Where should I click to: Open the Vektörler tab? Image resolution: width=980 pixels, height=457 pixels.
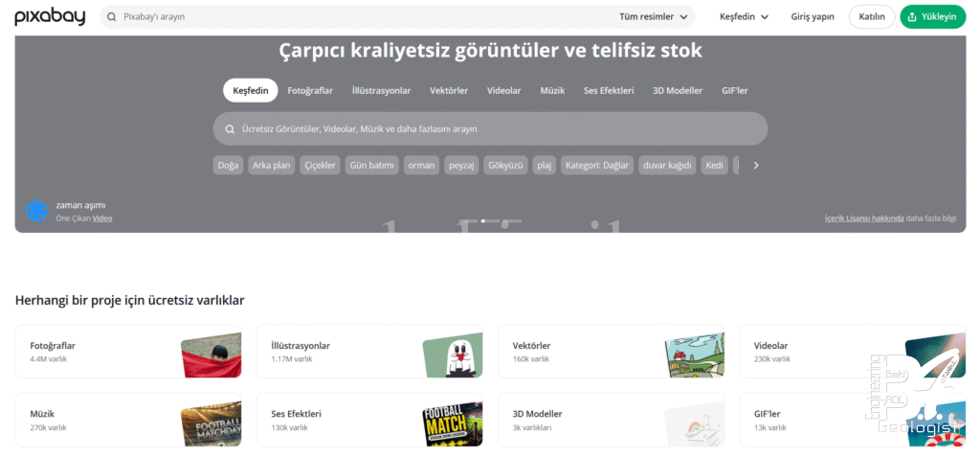[x=449, y=91]
